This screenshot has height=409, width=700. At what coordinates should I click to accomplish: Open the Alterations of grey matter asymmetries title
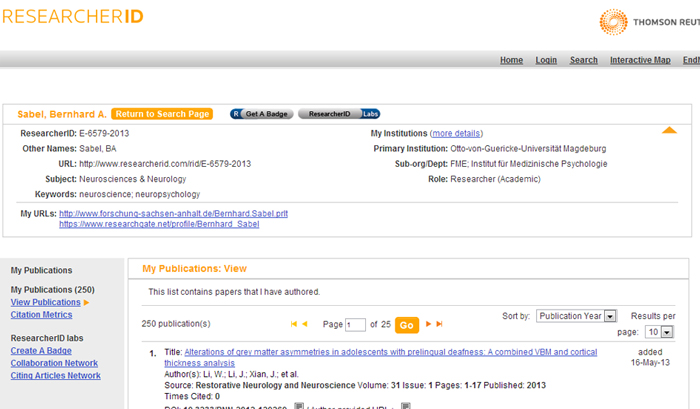pos(380,357)
